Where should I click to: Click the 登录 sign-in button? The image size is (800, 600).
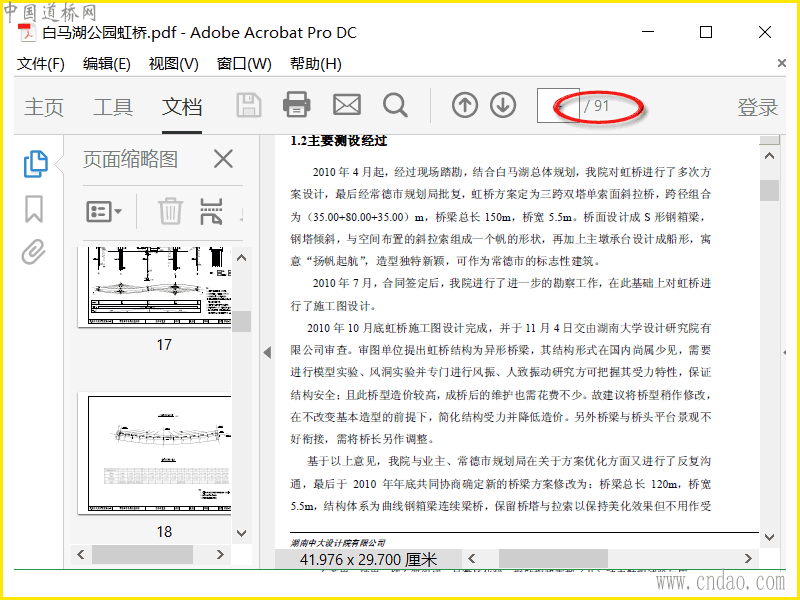click(x=757, y=107)
